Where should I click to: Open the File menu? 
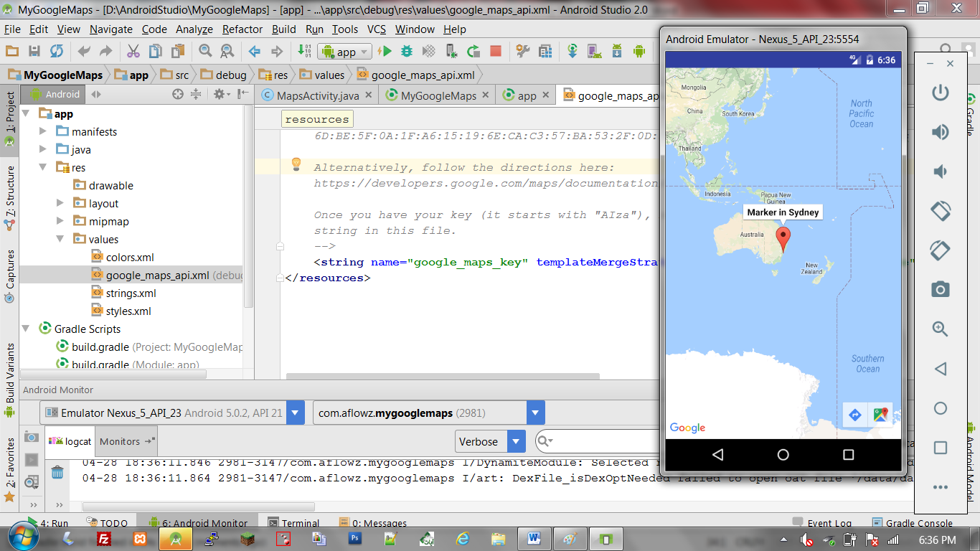click(x=12, y=29)
